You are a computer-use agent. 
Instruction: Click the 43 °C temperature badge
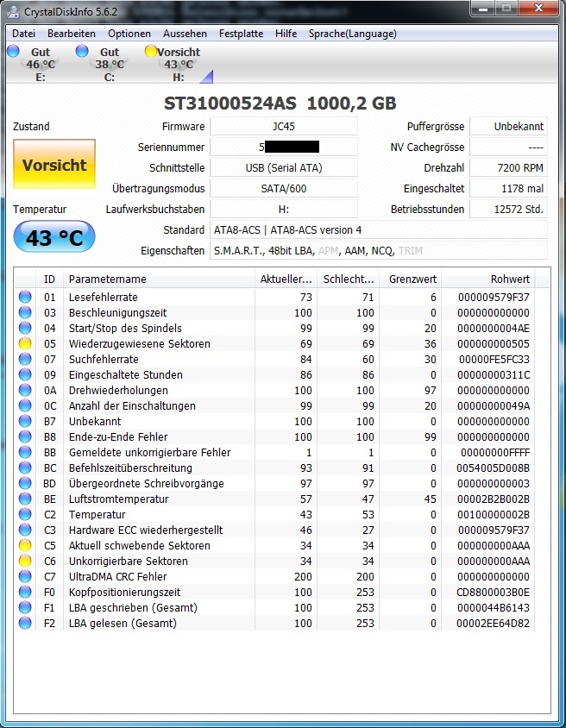point(54,237)
